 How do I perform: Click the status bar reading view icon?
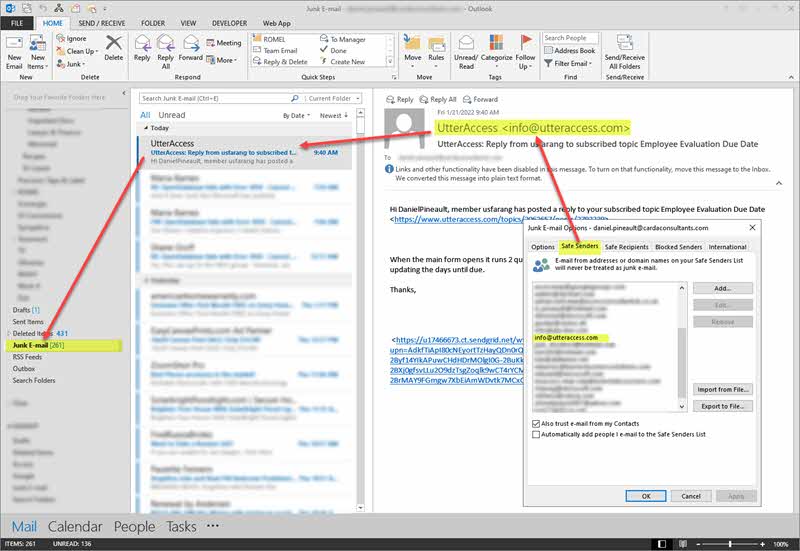point(683,544)
